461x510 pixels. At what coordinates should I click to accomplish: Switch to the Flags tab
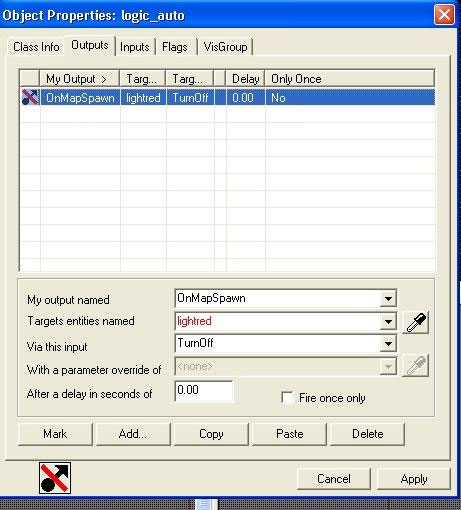pyautogui.click(x=175, y=47)
